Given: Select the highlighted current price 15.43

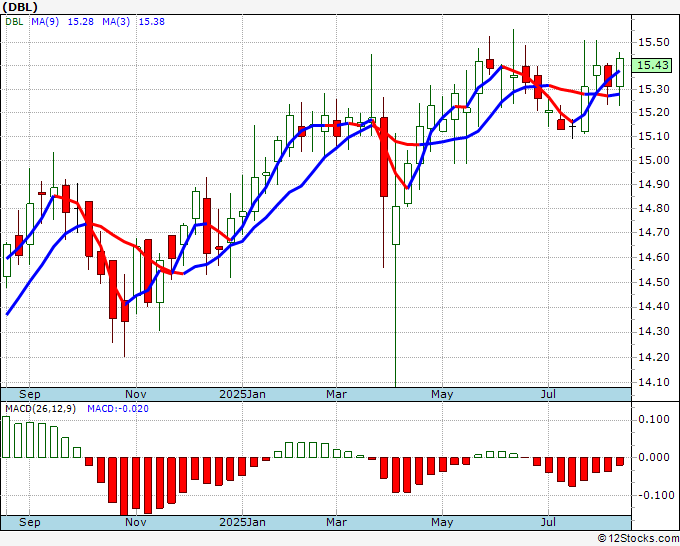Looking at the screenshot, I should tap(653, 65).
